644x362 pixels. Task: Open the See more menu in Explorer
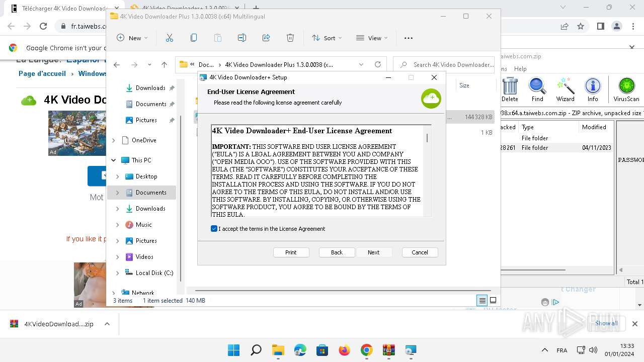click(409, 38)
